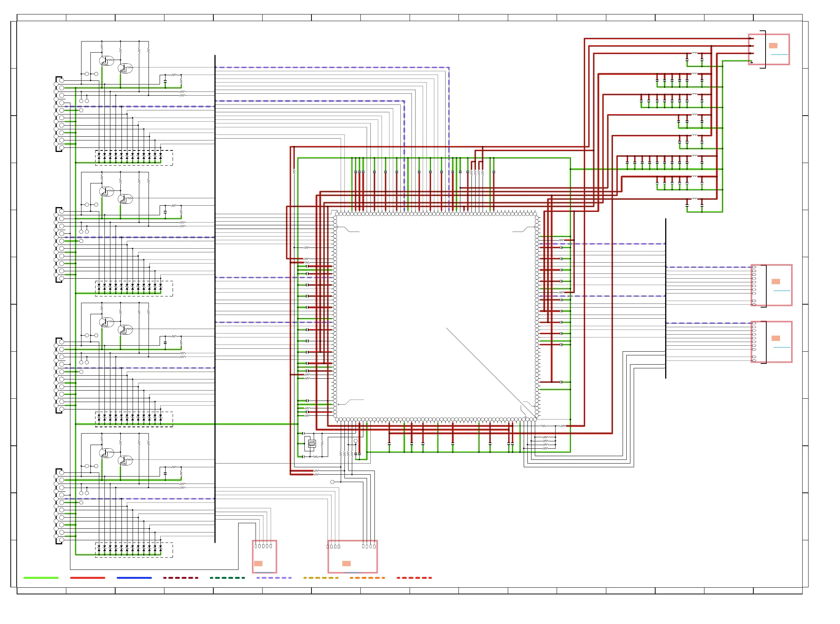Click the blue link in lowest right pink box
Screen dimensions: 840x624
[781, 348]
